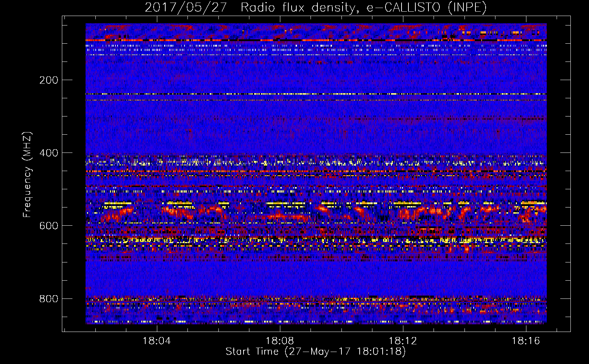Click the 400 frequency tick label
This screenshot has height=364, width=589.
pyautogui.click(x=49, y=153)
